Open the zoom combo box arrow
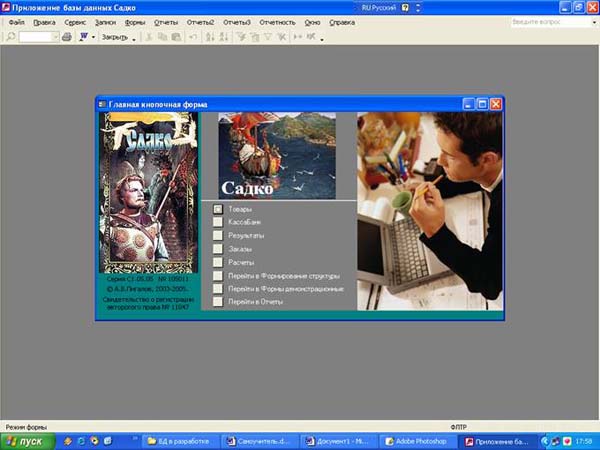Screen dimensions: 600x450 coord(56,37)
